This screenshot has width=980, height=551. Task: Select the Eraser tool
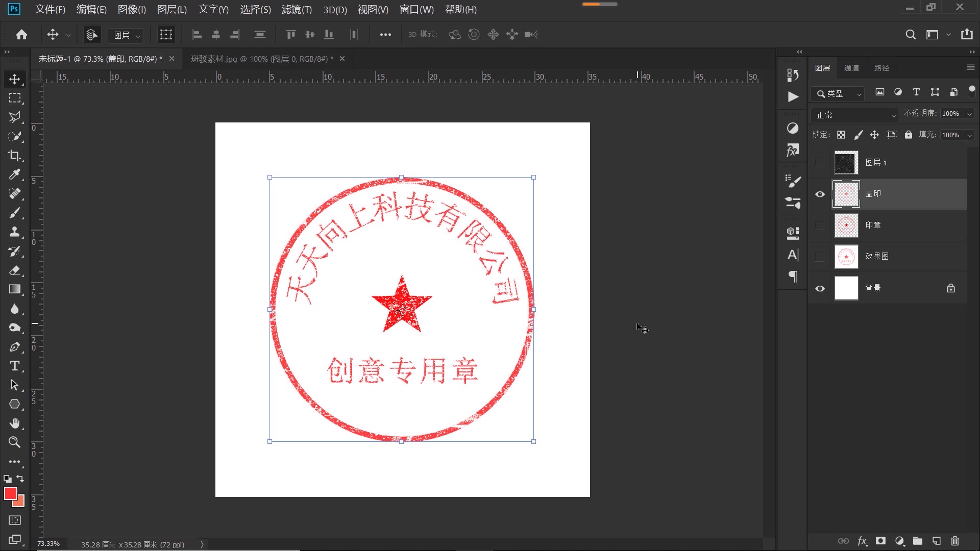(x=15, y=271)
